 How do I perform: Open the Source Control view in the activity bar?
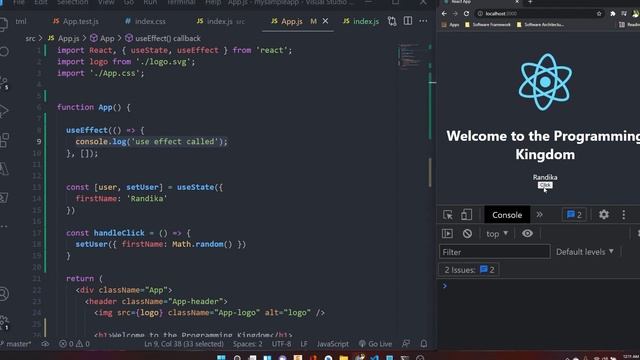point(4,82)
